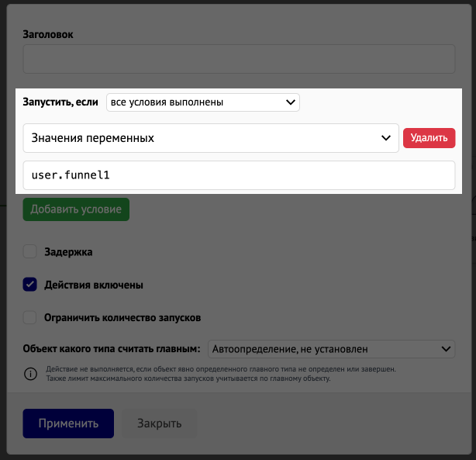
Task: Open the Значения переменных dropdown
Action: tap(211, 138)
